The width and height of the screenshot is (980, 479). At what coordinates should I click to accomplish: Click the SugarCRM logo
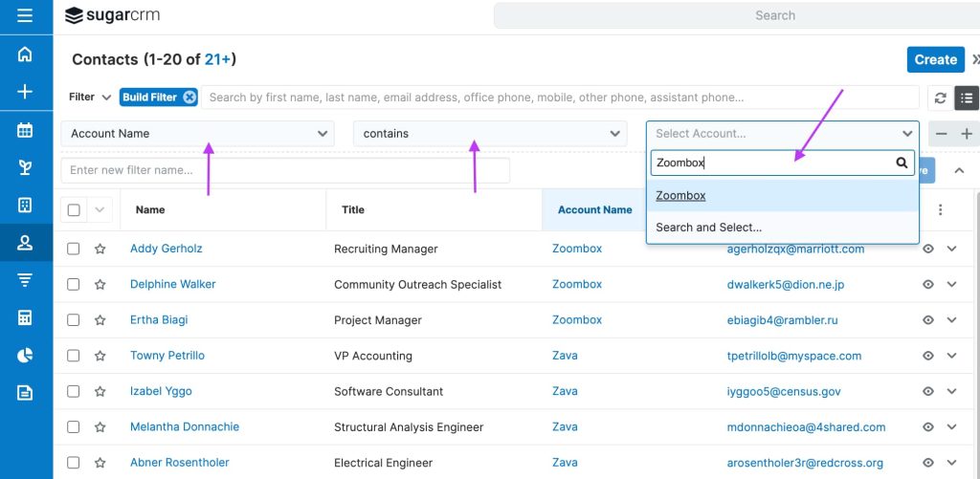pyautogui.click(x=113, y=15)
